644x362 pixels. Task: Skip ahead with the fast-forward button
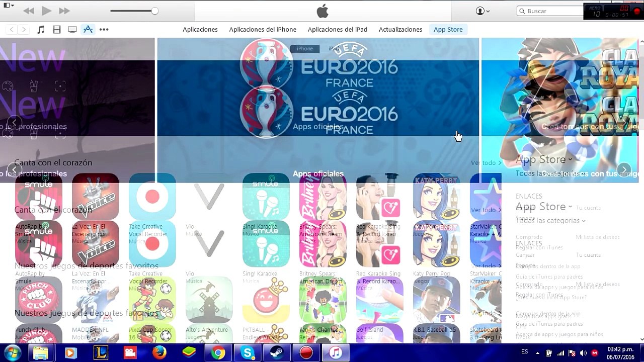pos(64,11)
